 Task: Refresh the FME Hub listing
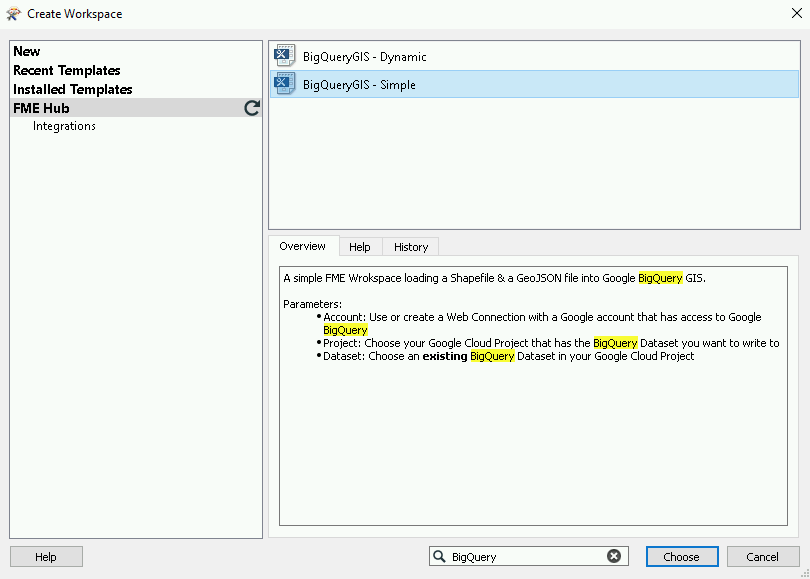pyautogui.click(x=252, y=108)
